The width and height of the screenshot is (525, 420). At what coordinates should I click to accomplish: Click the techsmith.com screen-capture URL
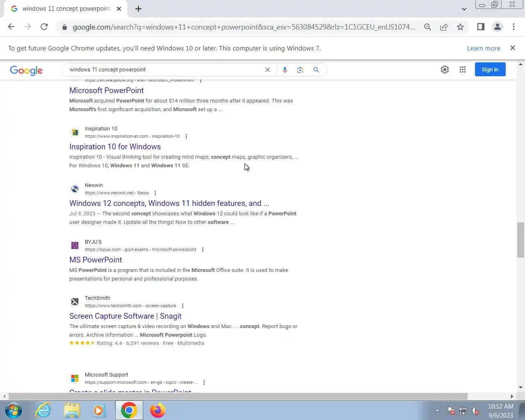coord(130,306)
